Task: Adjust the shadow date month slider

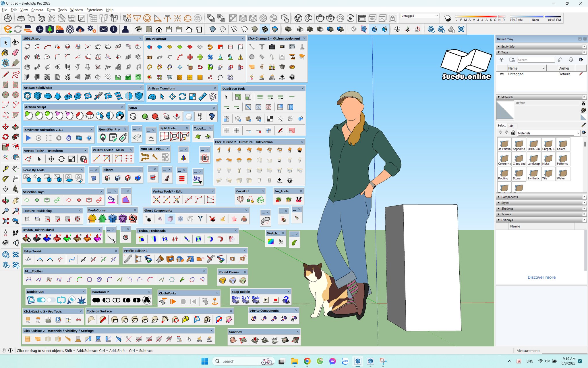Action: tap(498, 16)
